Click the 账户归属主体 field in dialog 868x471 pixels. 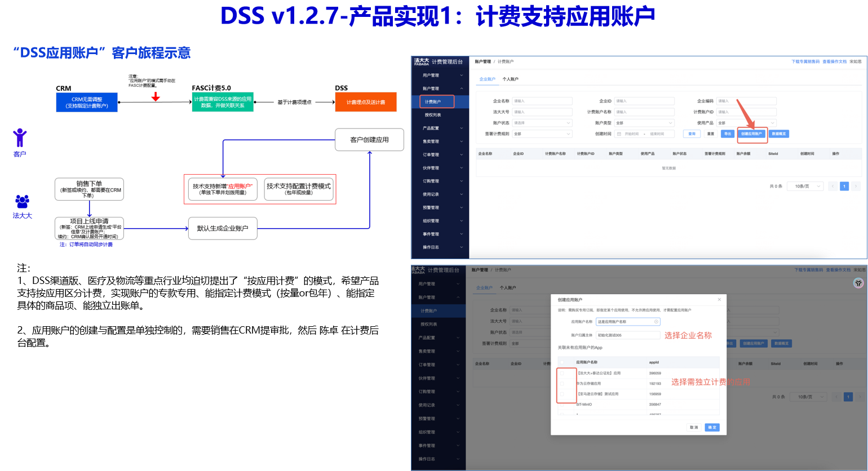[x=628, y=335]
